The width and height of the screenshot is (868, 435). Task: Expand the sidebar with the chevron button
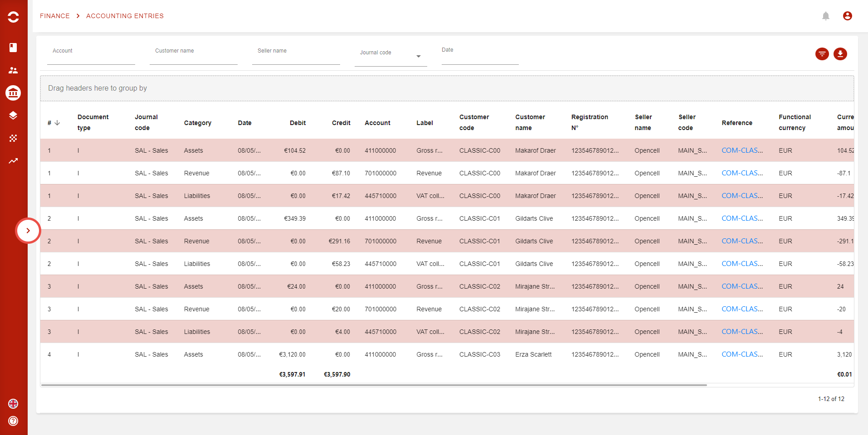pos(28,231)
